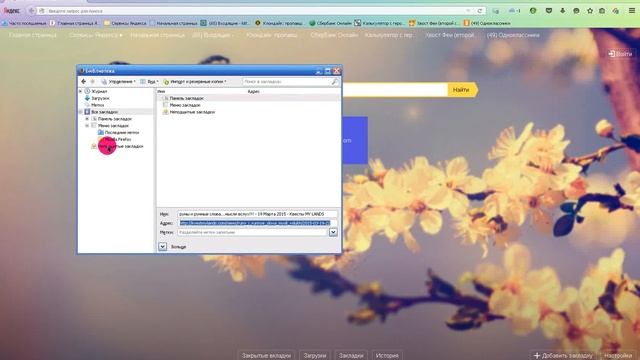Click the magnifier icon in the Library search box
The height and width of the screenshot is (360, 640).
click(x=335, y=82)
